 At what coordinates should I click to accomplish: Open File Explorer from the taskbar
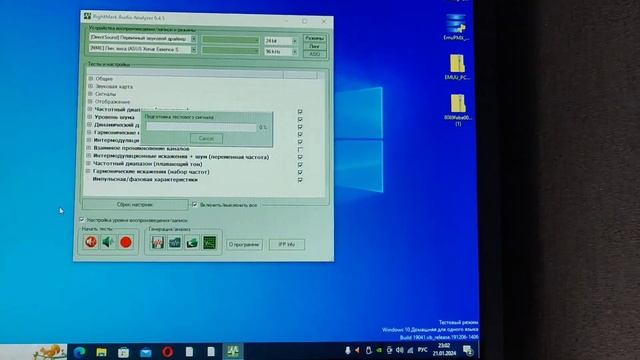(x=101, y=351)
